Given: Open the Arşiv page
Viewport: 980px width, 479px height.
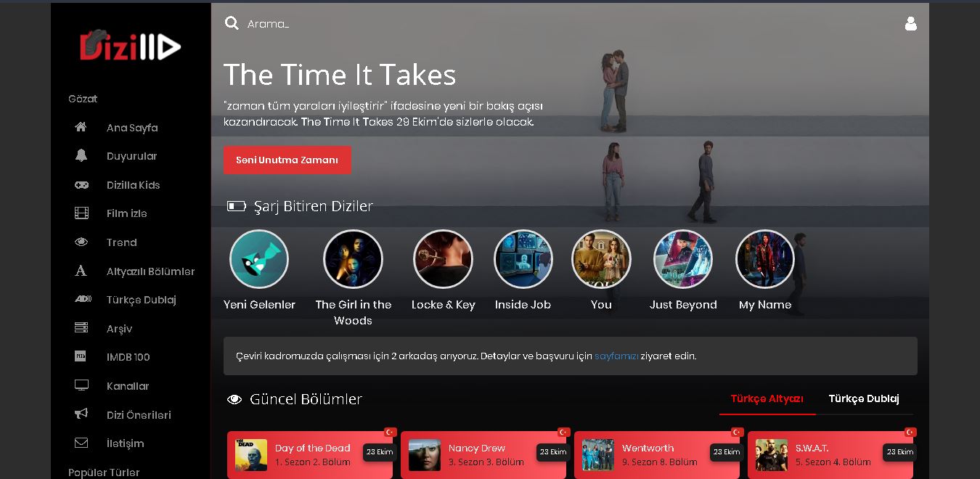Looking at the screenshot, I should click(x=119, y=329).
